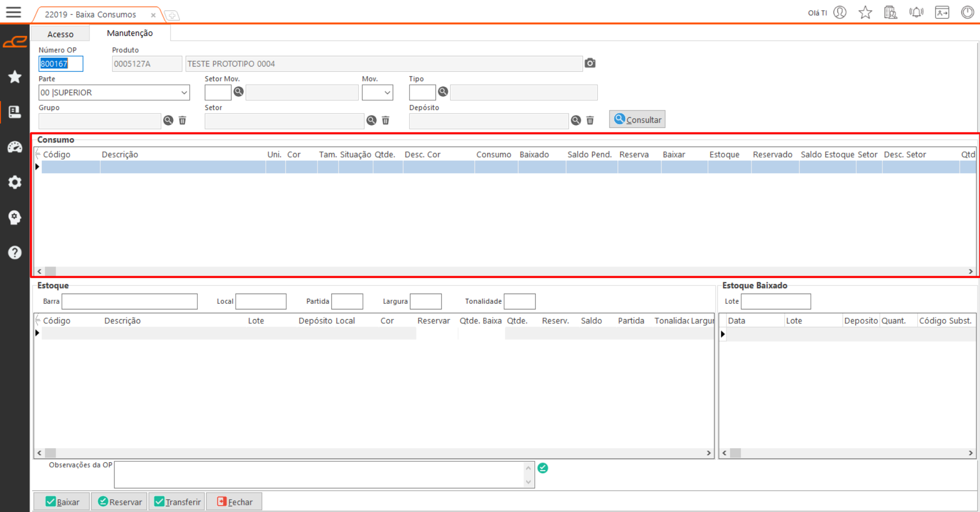This screenshot has height=512, width=980.
Task: Click the Consumo grid horizontal scrollbar right arrow
Action: pos(970,272)
